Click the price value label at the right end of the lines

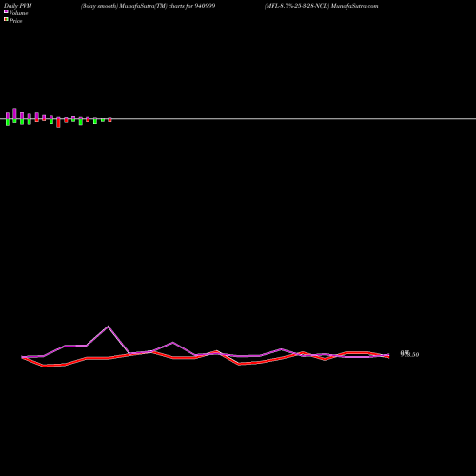[409, 354]
